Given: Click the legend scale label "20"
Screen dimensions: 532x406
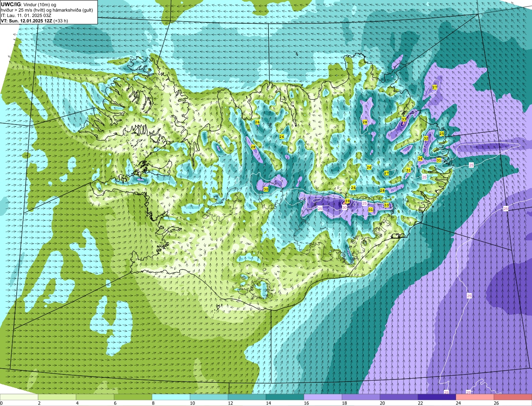Looking at the screenshot, I should pyautogui.click(x=382, y=403).
